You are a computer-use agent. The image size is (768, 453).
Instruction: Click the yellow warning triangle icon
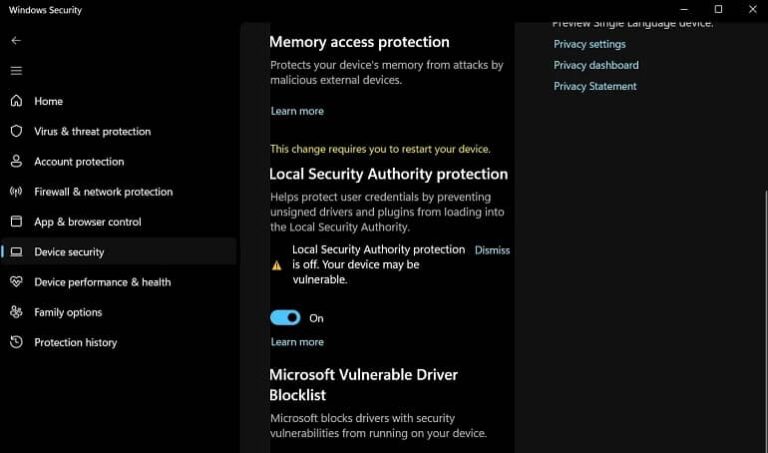tap(277, 266)
